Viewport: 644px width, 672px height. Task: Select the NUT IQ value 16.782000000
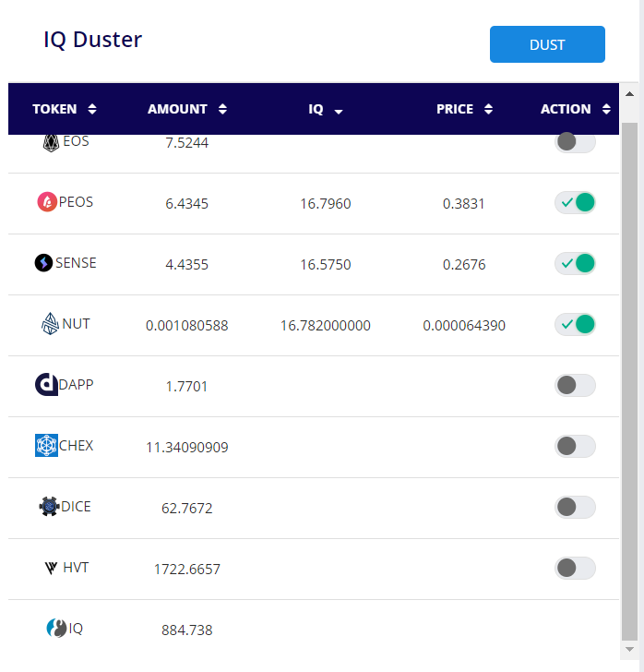(x=325, y=325)
